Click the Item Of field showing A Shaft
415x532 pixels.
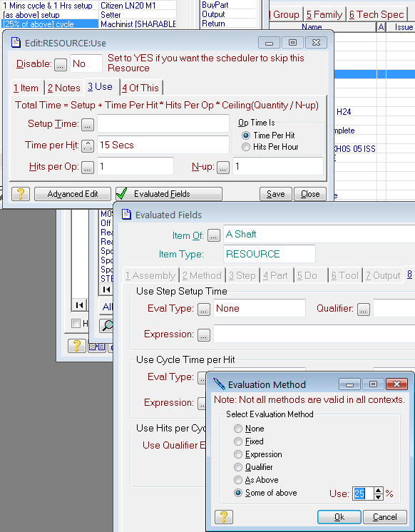pyautogui.click(x=319, y=234)
